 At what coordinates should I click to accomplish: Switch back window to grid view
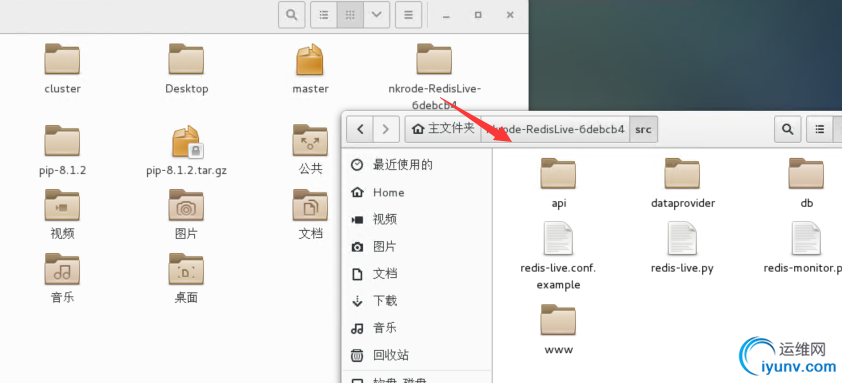[350, 15]
